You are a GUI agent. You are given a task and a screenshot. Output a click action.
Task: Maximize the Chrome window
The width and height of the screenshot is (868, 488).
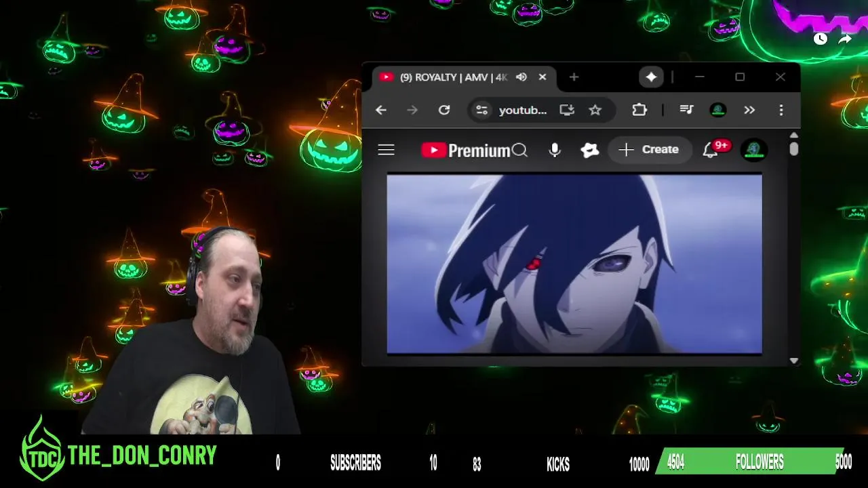click(740, 77)
